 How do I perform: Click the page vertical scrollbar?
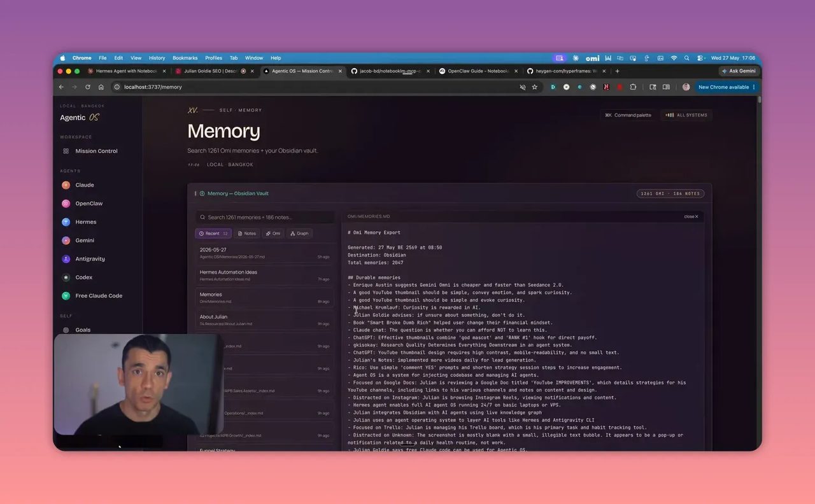(x=759, y=101)
